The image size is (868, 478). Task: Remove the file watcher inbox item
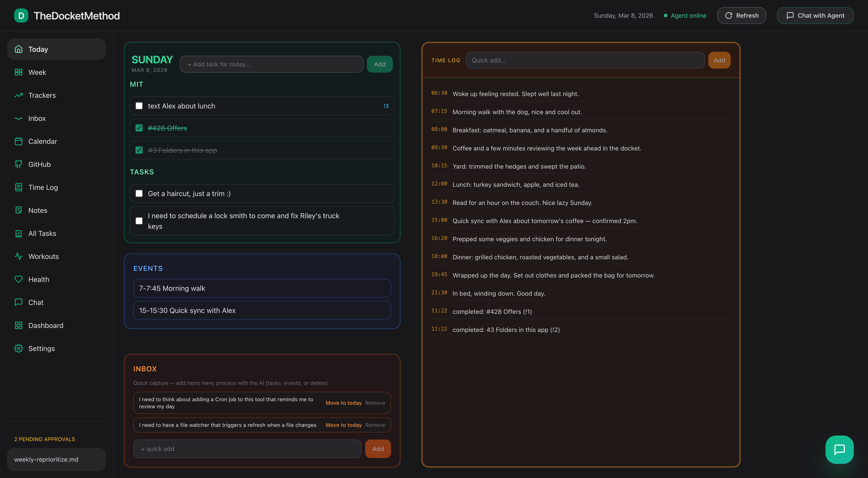(375, 425)
